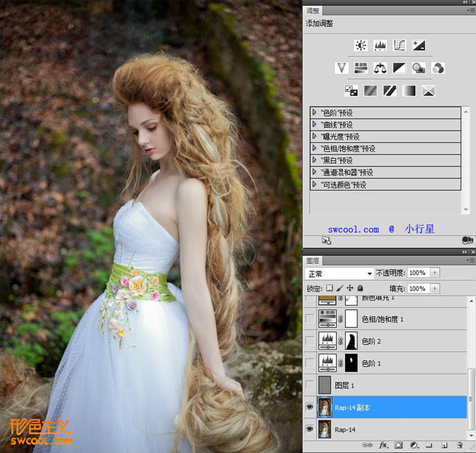The width and height of the screenshot is (476, 453).
Task: Open the 不透明度 opacity slider arrow
Action: 435,273
